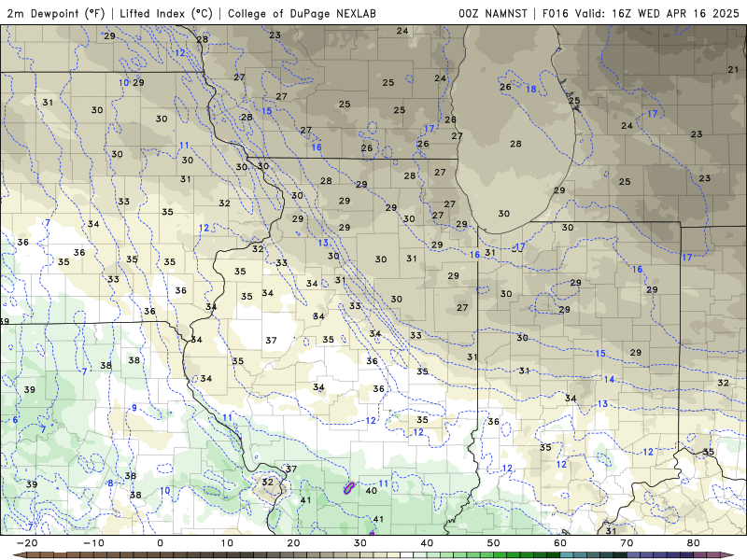The image size is (747, 560).
Task: Click the '80' colorbar scale label
Action: tap(694, 543)
